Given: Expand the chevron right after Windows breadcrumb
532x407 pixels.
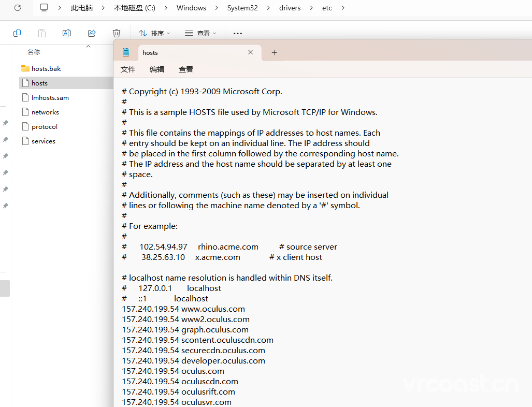Looking at the screenshot, I should coord(217,8).
